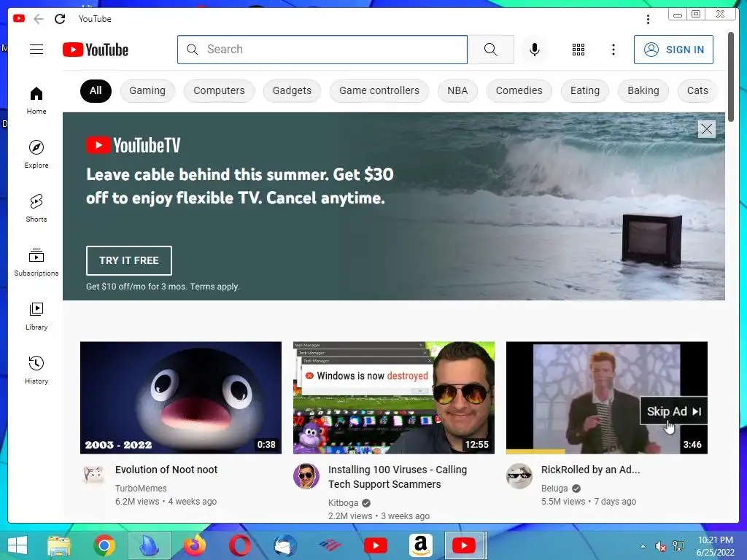Open Beluga channel name link
This screenshot has height=560, width=747.
pos(554,488)
